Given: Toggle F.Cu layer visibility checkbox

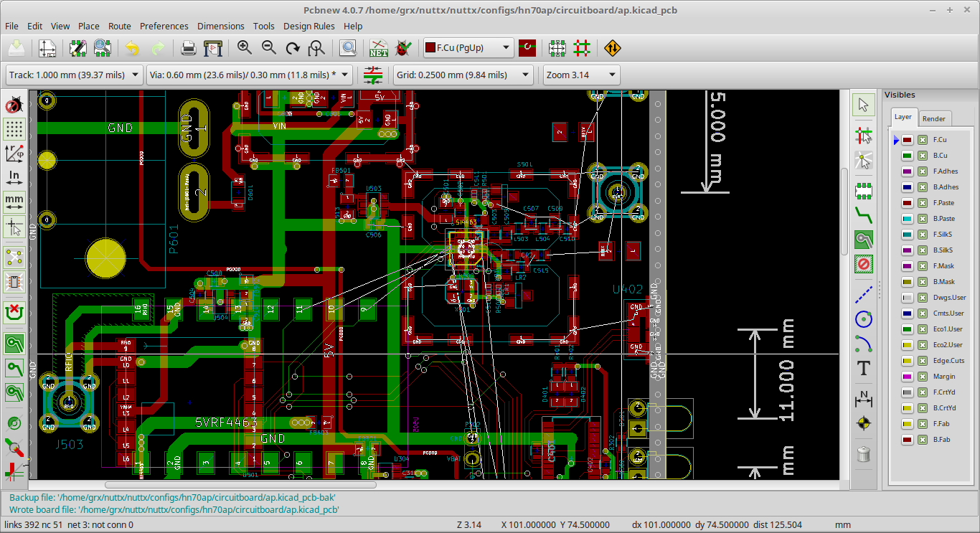Looking at the screenshot, I should click(x=923, y=140).
